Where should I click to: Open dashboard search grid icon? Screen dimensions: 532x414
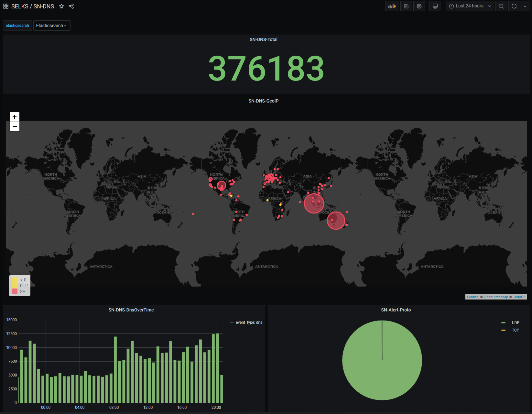coord(6,6)
